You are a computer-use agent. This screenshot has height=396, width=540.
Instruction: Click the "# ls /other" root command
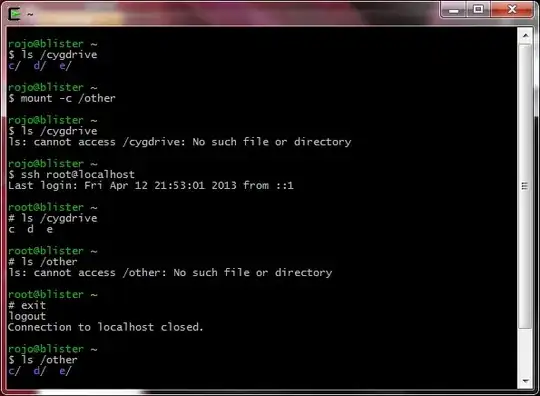coord(43,262)
